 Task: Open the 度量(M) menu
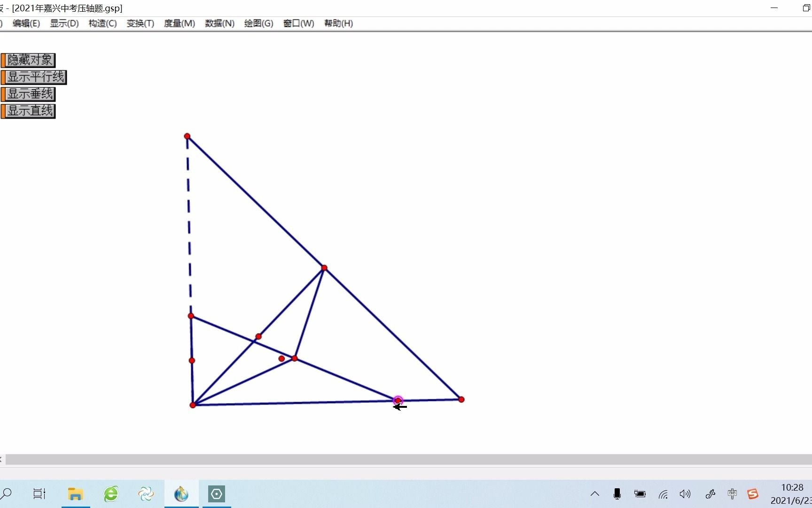point(180,23)
